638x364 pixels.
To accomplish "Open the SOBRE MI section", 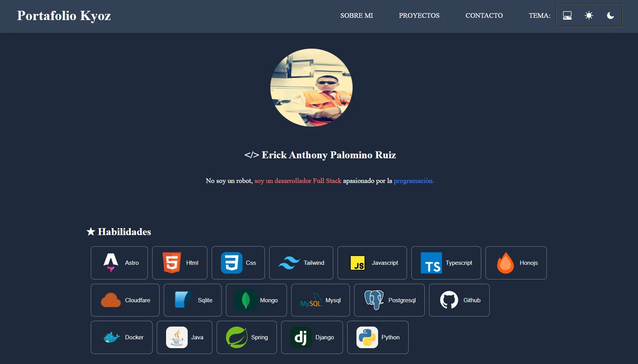I will [x=356, y=15].
